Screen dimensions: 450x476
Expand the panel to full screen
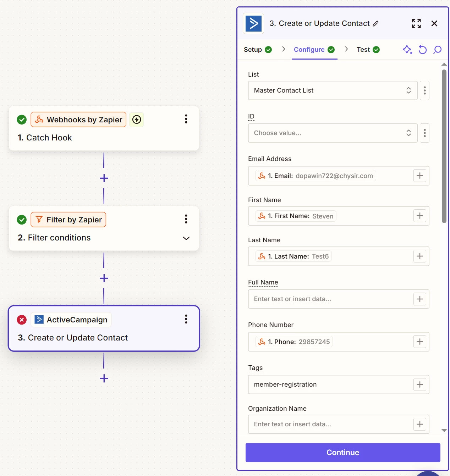[416, 23]
